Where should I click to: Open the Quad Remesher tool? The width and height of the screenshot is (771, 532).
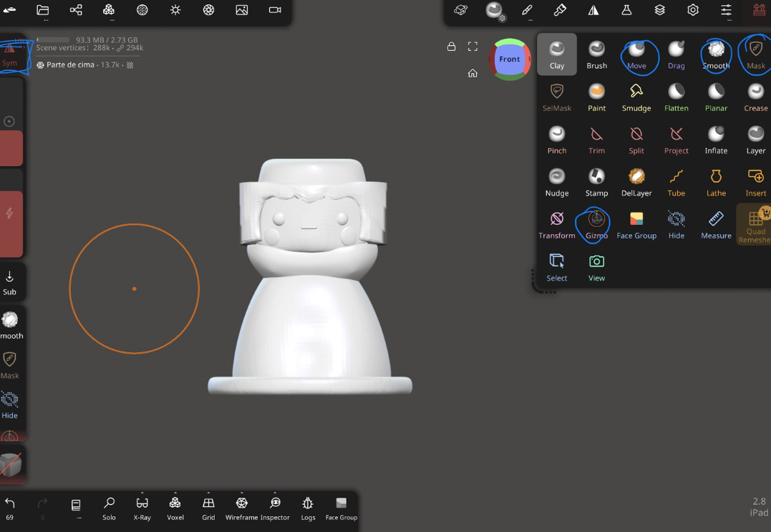click(755, 226)
